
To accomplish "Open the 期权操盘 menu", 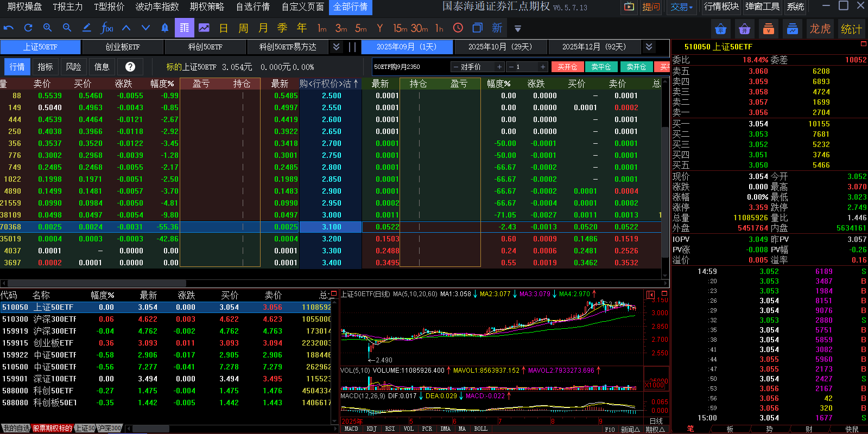I will click(24, 7).
